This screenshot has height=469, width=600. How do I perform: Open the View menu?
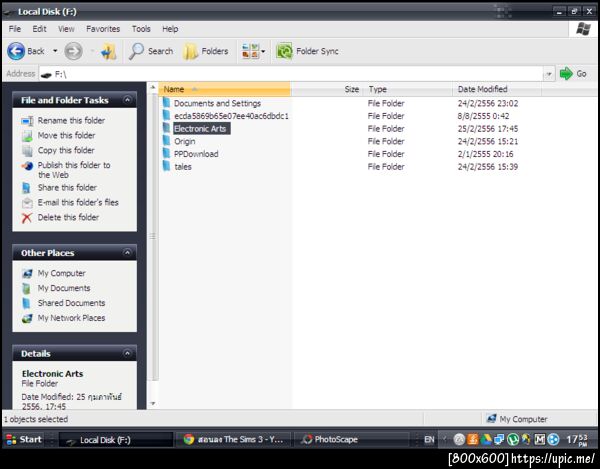66,29
